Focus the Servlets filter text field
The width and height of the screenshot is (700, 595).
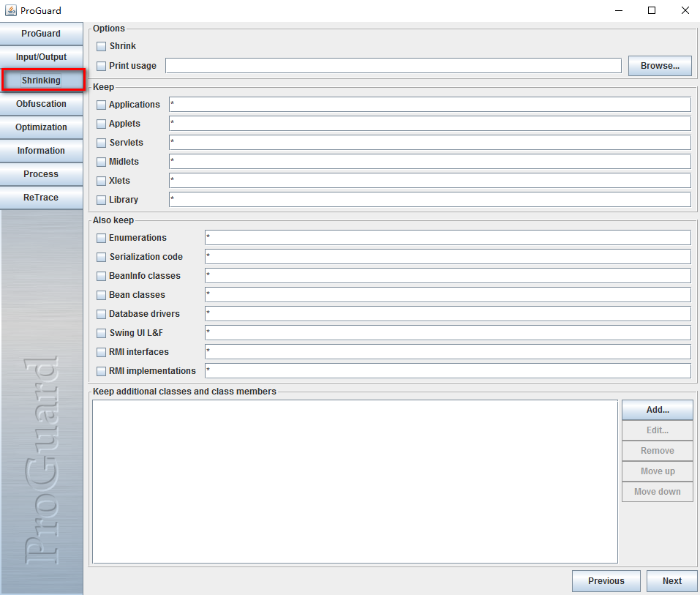[x=430, y=143]
